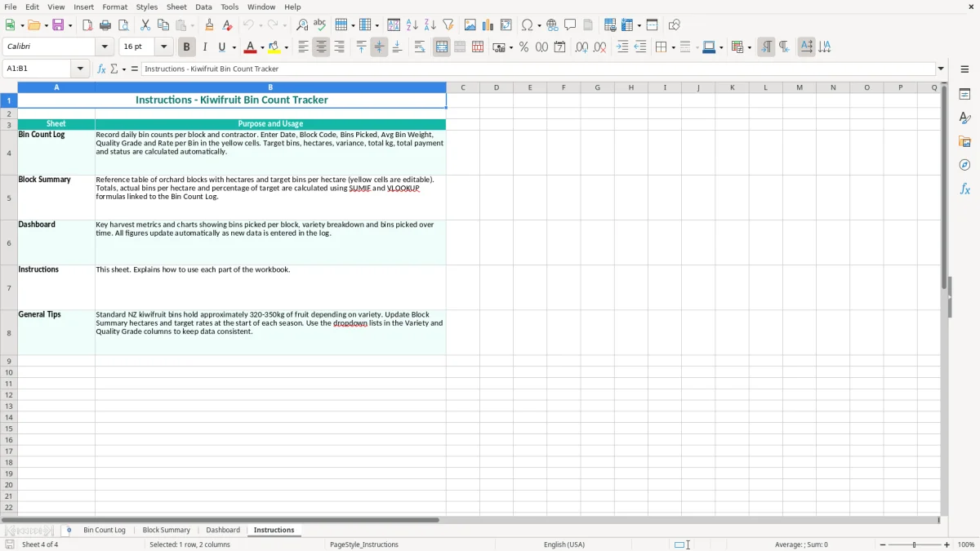Increase indent

(622, 47)
